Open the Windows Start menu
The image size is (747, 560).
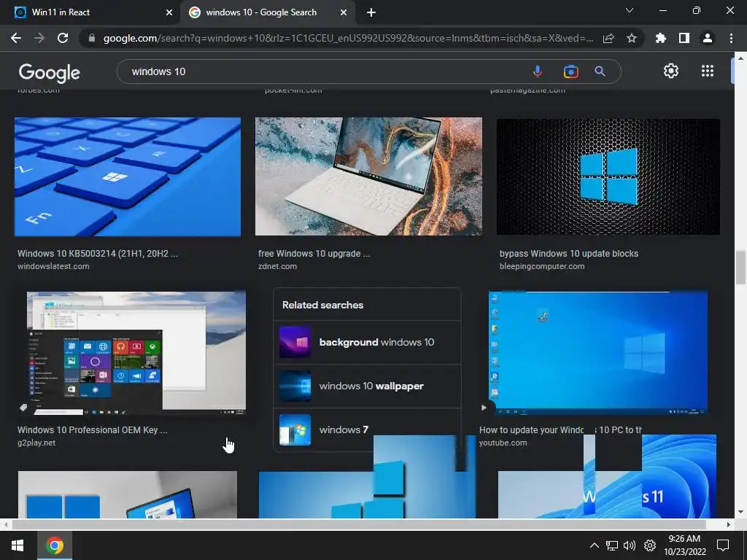click(x=18, y=545)
